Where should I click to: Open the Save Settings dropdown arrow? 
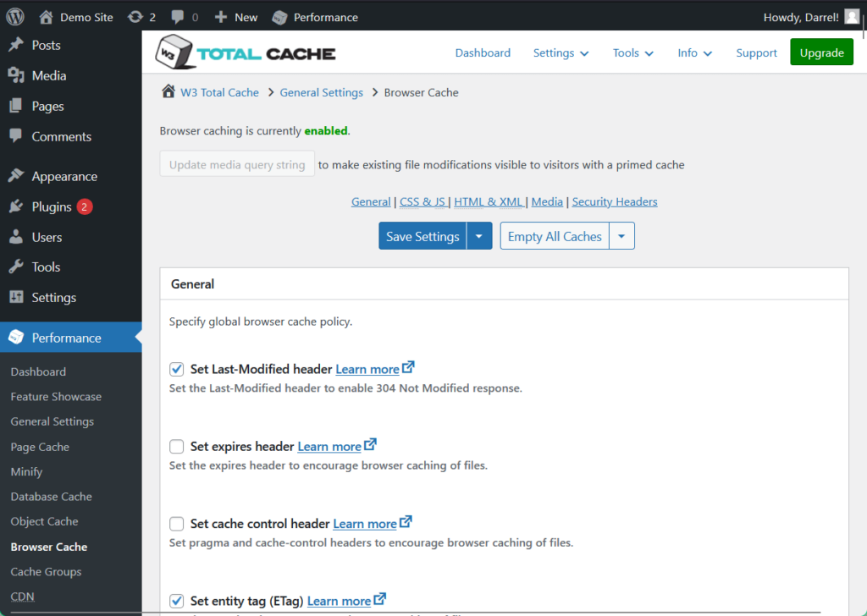pyautogui.click(x=479, y=236)
